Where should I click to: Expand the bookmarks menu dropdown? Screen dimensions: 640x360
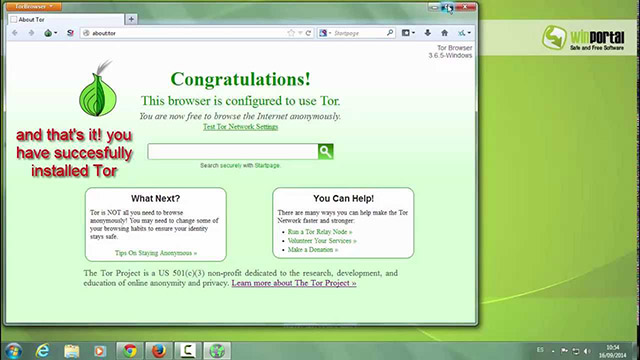pyautogui.click(x=408, y=33)
